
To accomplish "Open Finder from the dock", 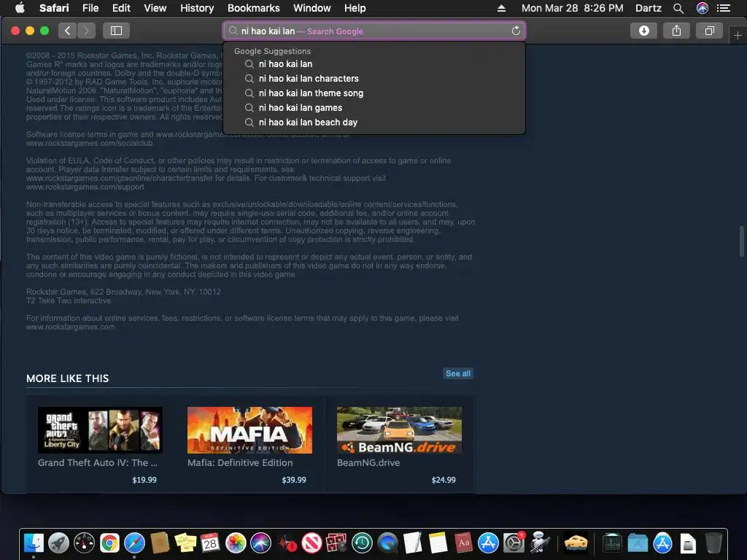I will 34,542.
